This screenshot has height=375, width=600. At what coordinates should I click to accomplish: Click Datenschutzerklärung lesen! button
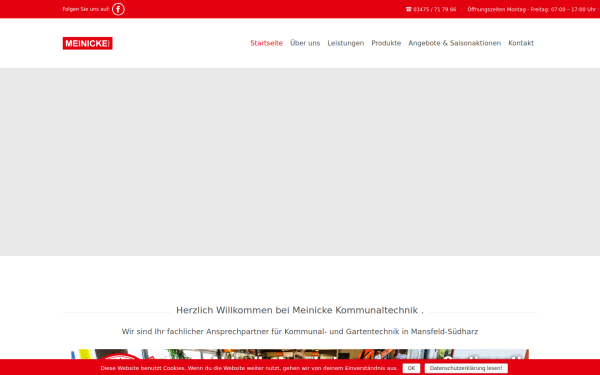point(466,368)
